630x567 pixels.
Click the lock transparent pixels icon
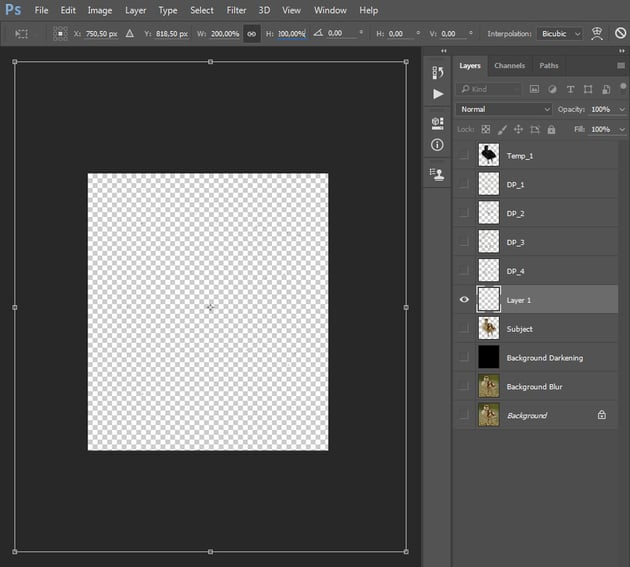pos(486,129)
